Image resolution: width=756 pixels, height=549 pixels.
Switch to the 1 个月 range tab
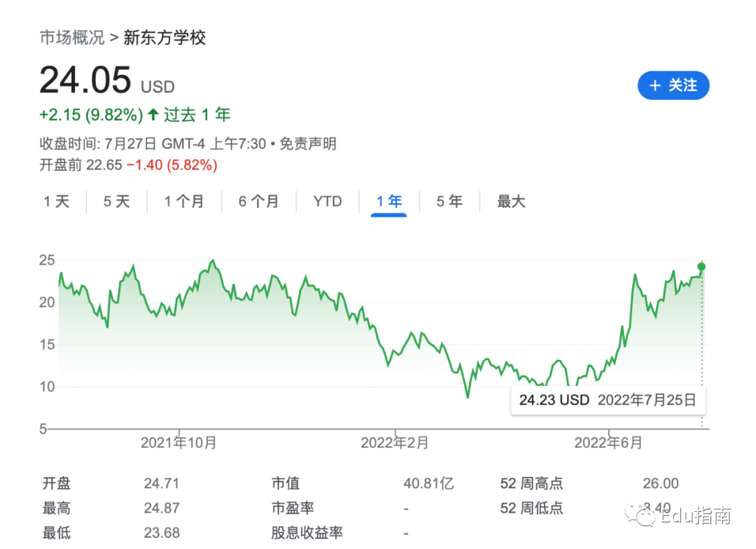point(184,201)
